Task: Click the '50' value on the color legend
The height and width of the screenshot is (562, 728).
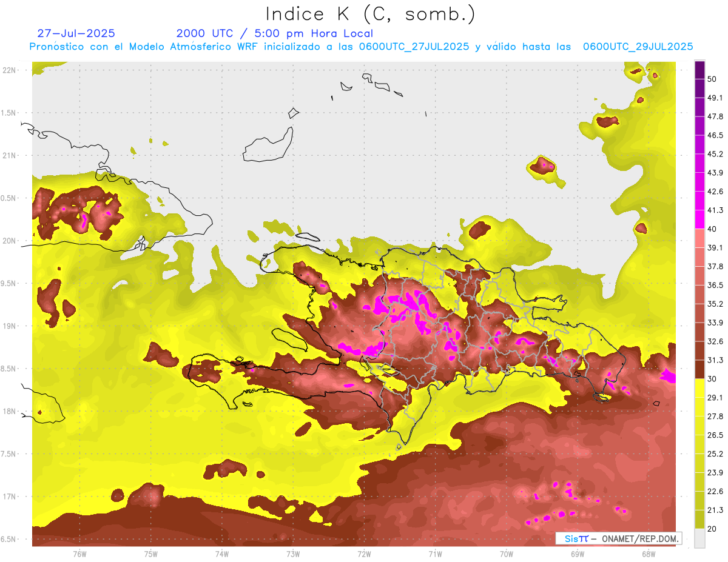Action: (712, 79)
